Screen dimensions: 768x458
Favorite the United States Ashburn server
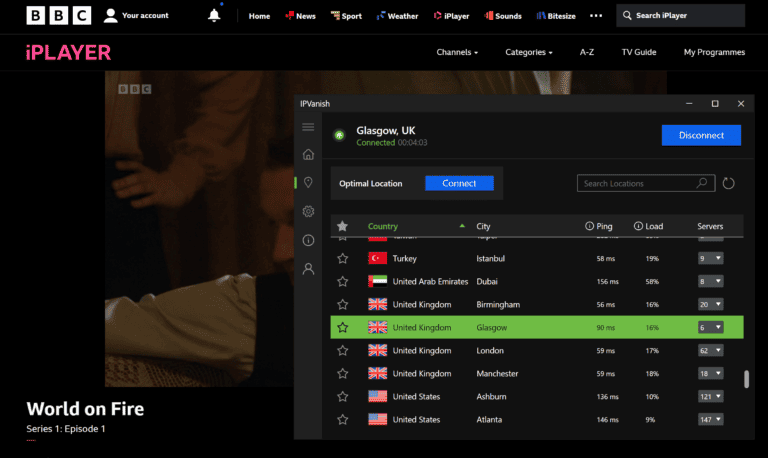click(342, 396)
